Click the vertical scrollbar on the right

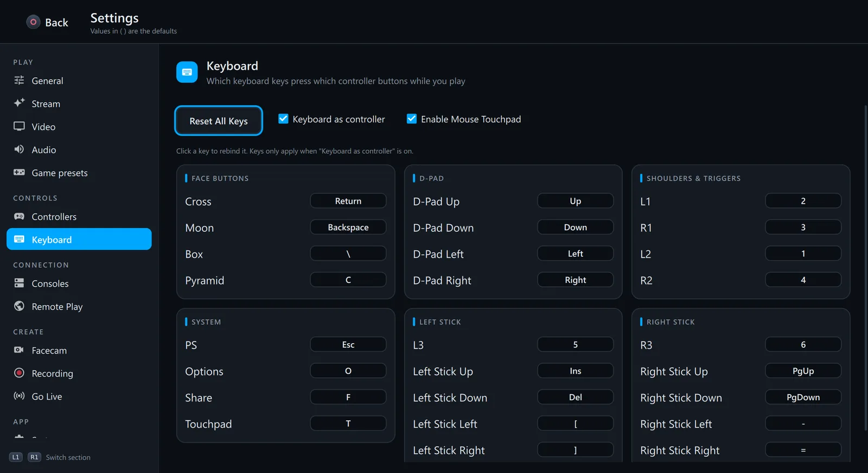coord(865,267)
